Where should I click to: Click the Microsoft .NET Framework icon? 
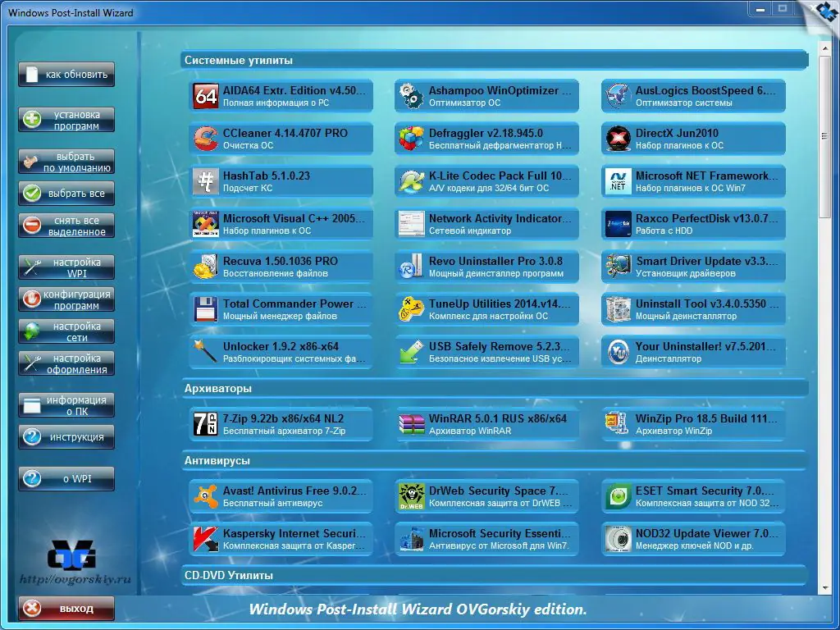(x=618, y=181)
